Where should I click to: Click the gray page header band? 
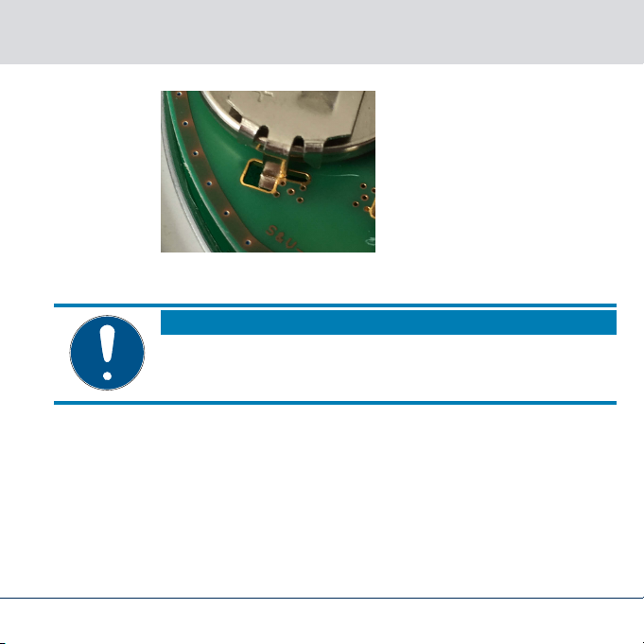pyautogui.click(x=322, y=32)
